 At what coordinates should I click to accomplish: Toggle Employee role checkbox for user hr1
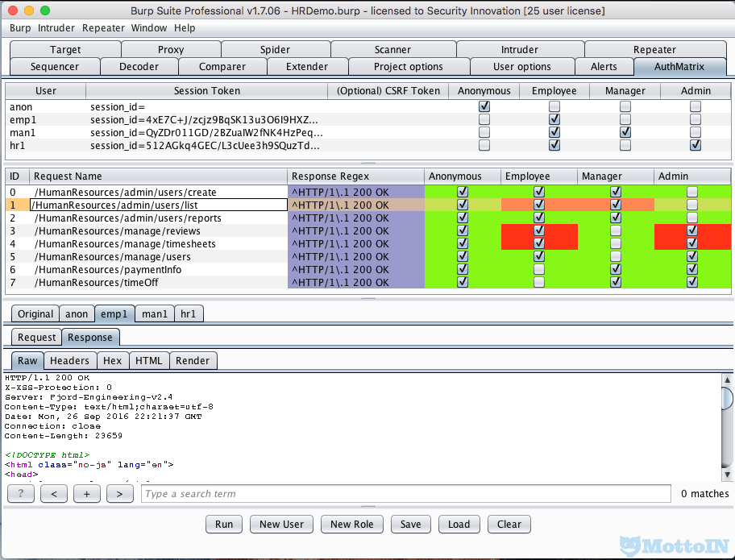point(554,145)
